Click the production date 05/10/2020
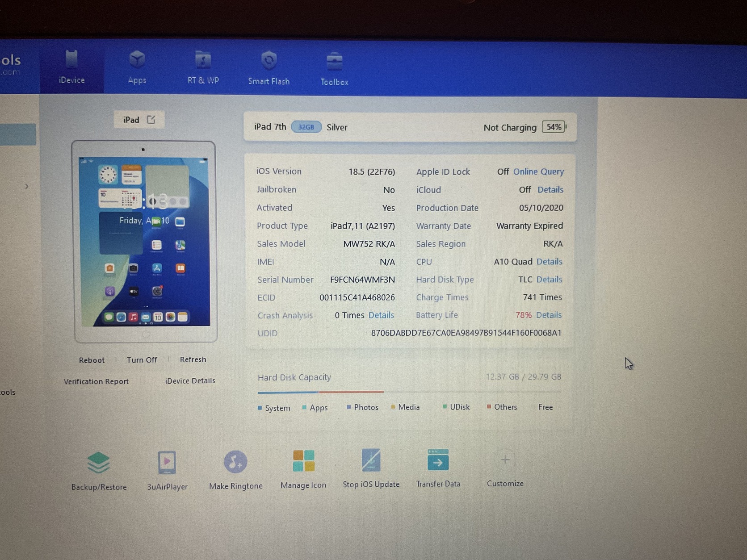 tap(541, 208)
